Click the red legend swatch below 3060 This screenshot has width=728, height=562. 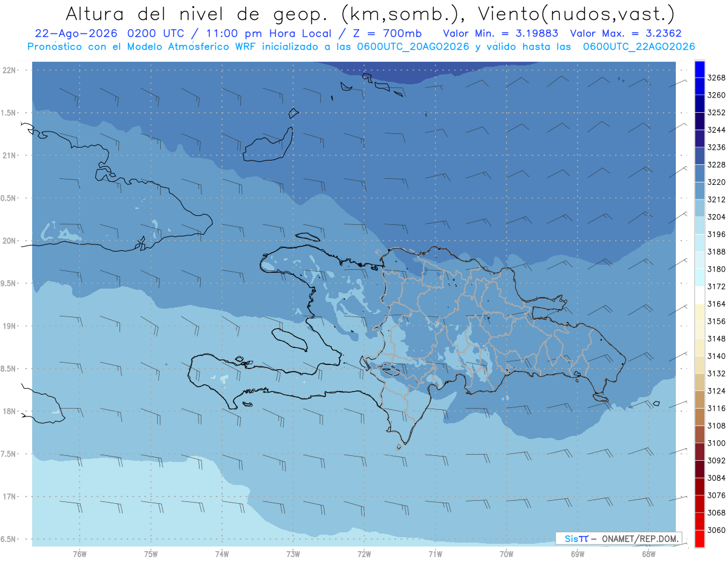coord(699,538)
